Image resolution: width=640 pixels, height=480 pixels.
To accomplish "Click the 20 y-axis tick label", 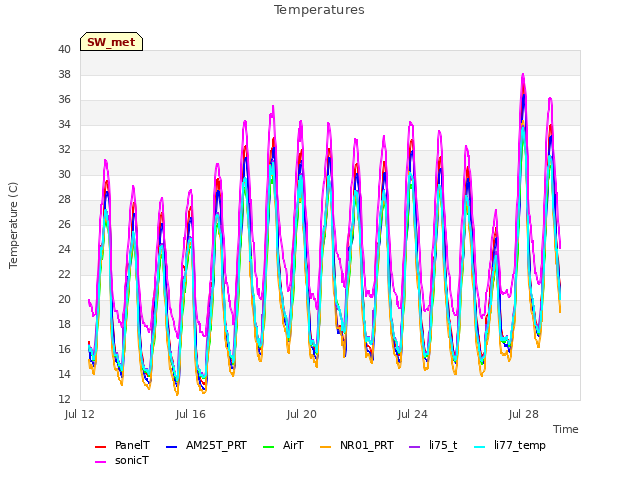I will (64, 300).
